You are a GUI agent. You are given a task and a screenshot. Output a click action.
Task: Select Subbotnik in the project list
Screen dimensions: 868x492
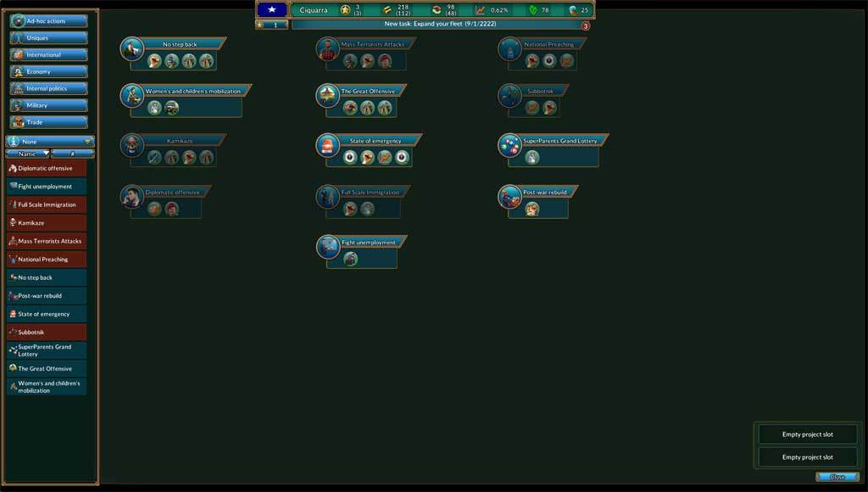pyautogui.click(x=47, y=333)
